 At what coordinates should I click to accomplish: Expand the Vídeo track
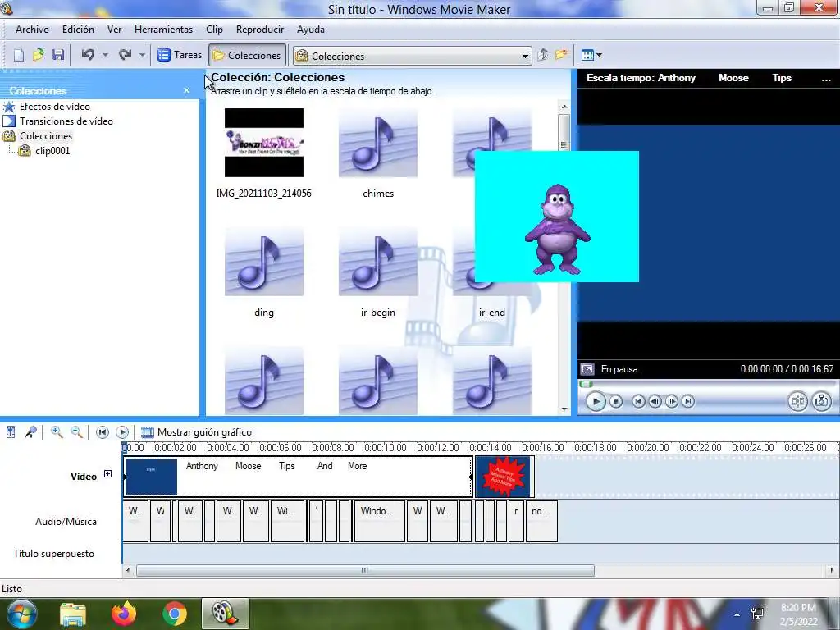point(107,474)
